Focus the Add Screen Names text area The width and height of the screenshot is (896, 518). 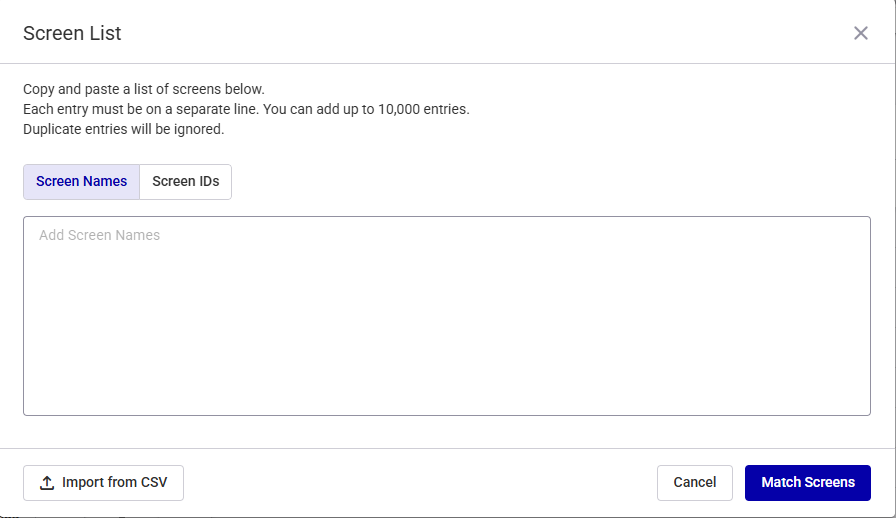pyautogui.click(x=446, y=315)
